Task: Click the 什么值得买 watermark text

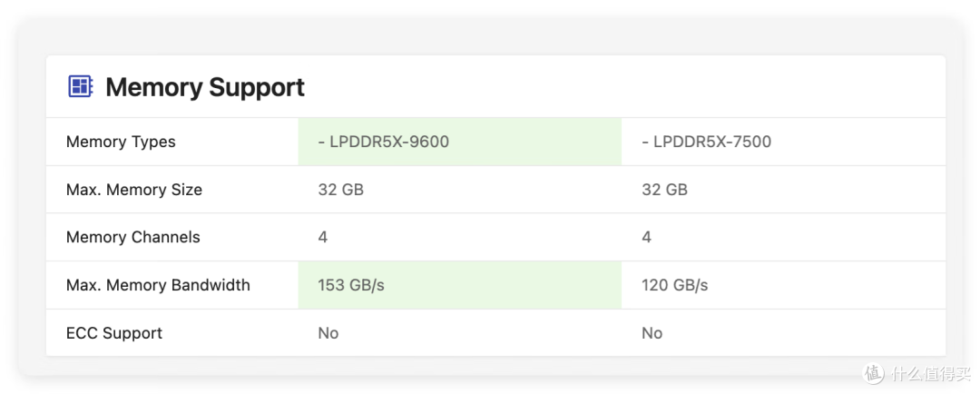Action: click(x=931, y=374)
